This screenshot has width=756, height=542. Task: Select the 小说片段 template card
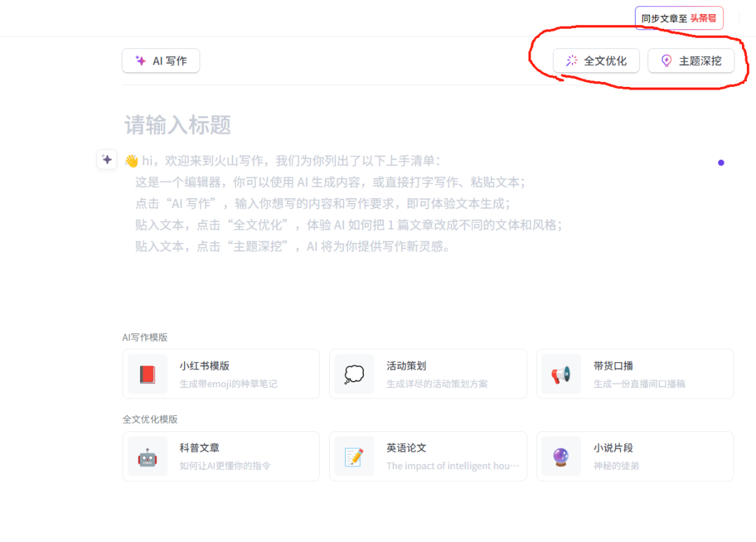click(634, 456)
